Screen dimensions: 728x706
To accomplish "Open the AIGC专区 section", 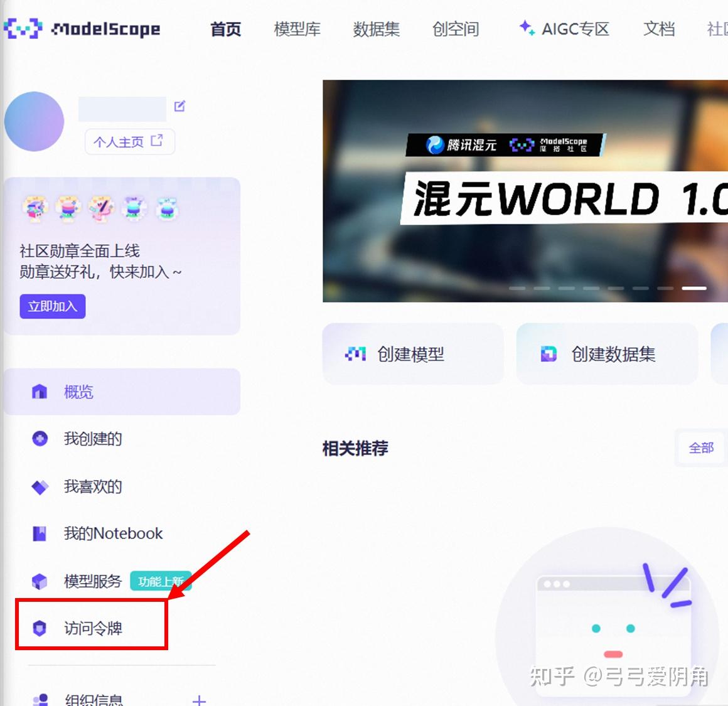I will coord(565,29).
